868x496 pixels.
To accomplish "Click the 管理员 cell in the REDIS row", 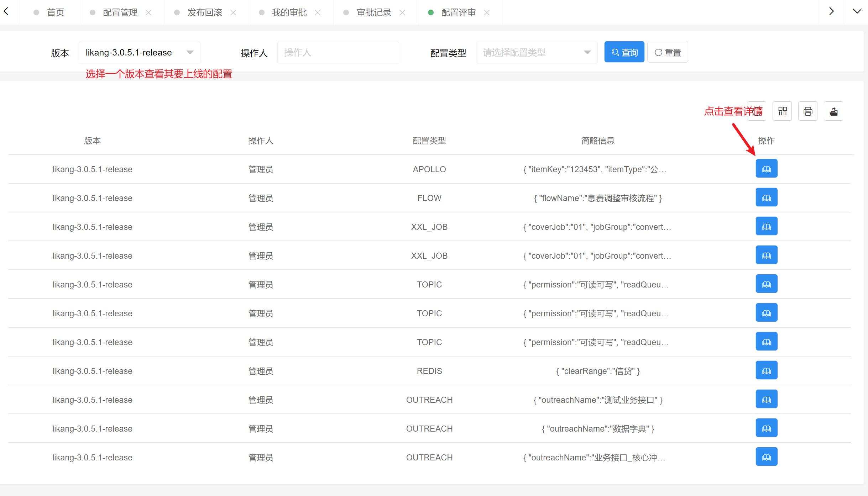I will [x=261, y=371].
